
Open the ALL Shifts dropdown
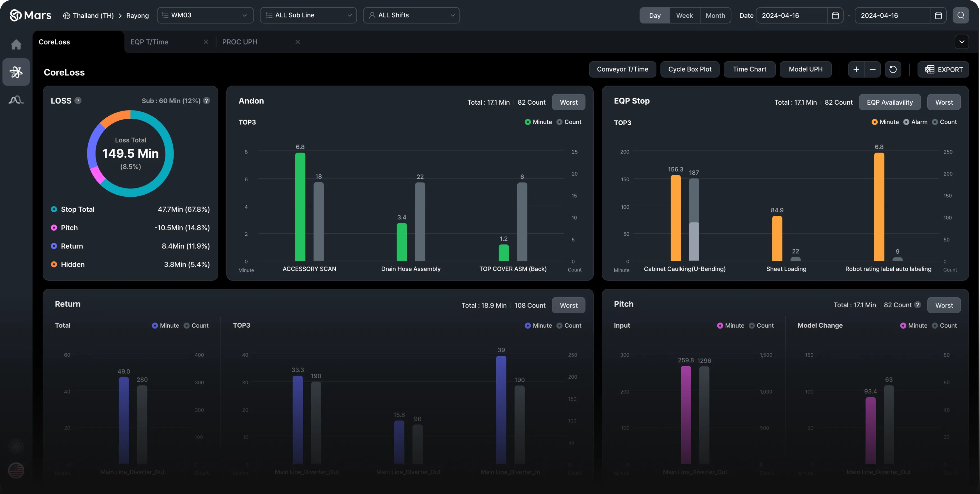(411, 15)
